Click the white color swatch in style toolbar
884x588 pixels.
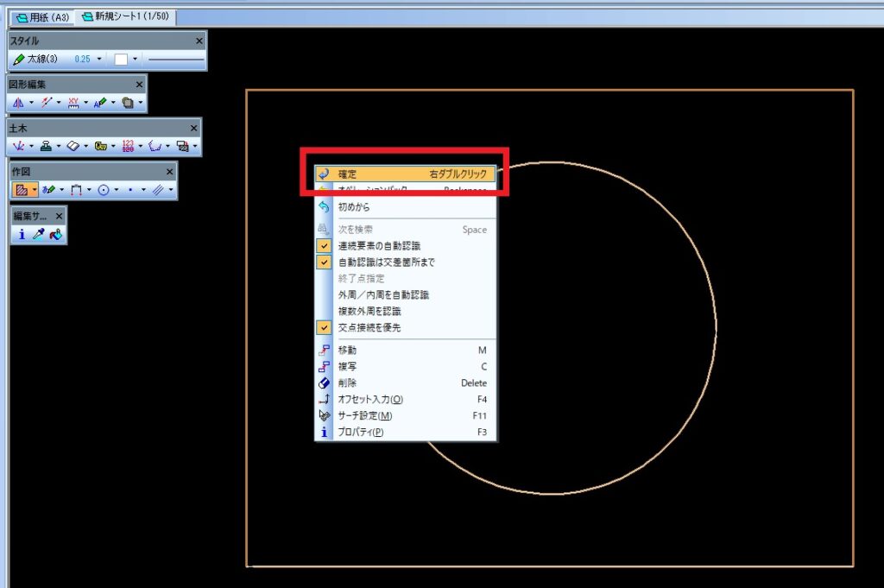click(122, 60)
